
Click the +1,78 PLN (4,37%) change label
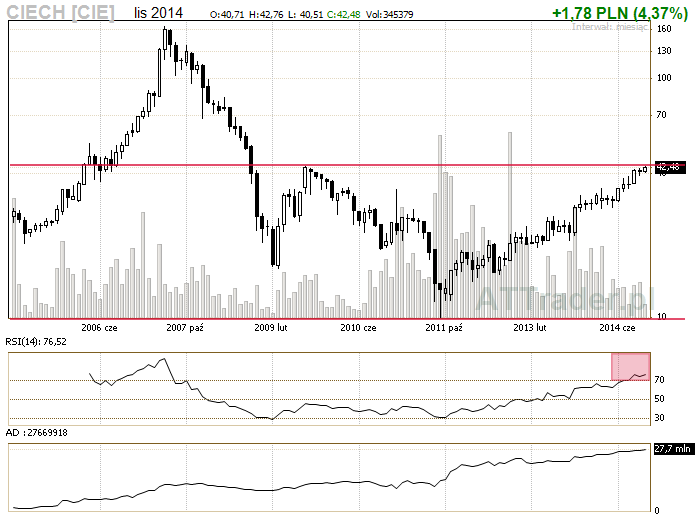coord(620,13)
